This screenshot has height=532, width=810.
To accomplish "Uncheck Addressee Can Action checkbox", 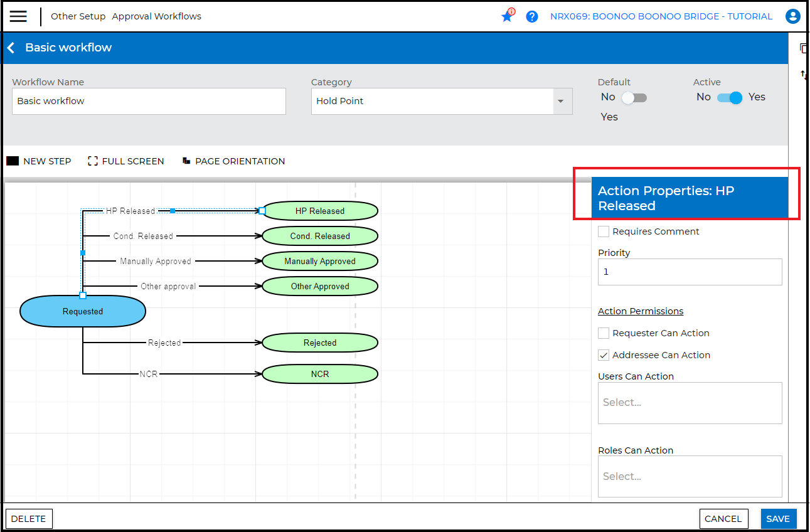I will [604, 355].
